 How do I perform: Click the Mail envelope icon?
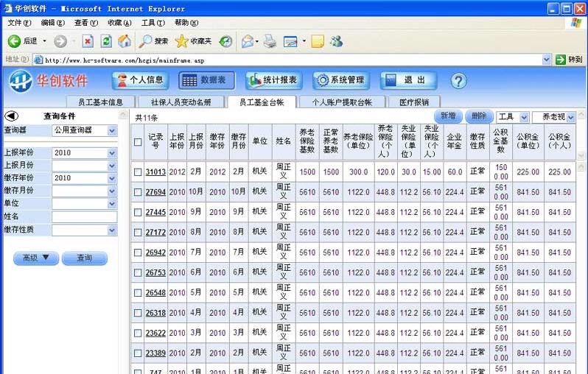point(248,41)
